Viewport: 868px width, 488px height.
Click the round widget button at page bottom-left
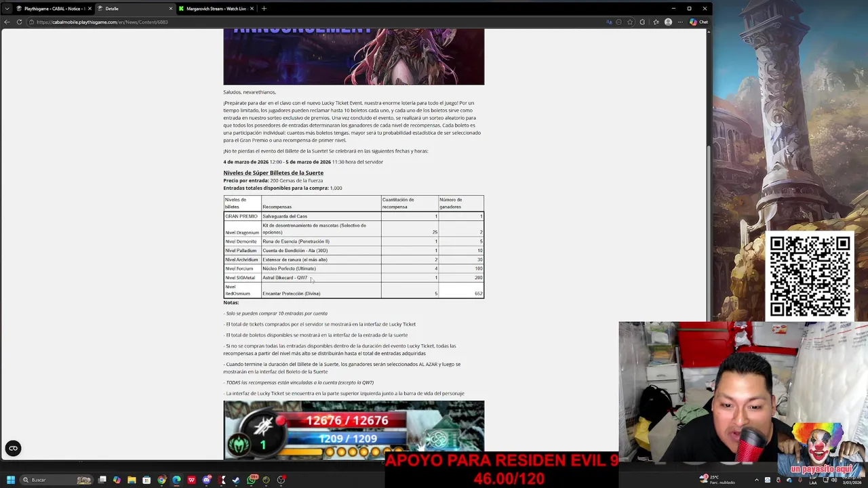click(13, 448)
